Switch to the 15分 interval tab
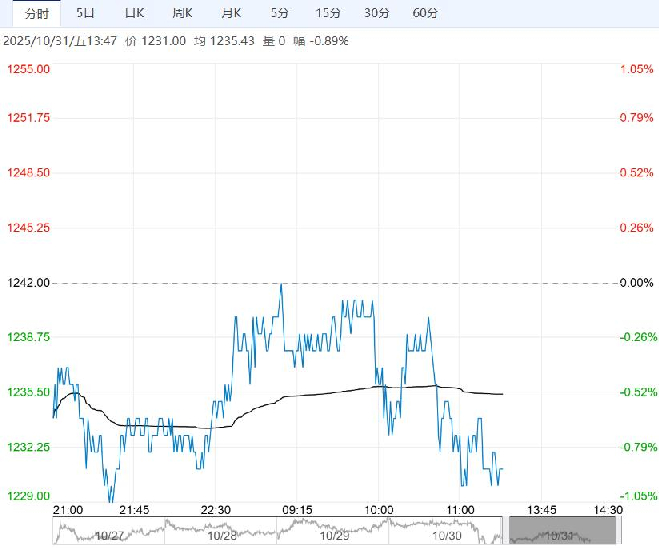The width and height of the screenshot is (659, 548). tap(327, 12)
